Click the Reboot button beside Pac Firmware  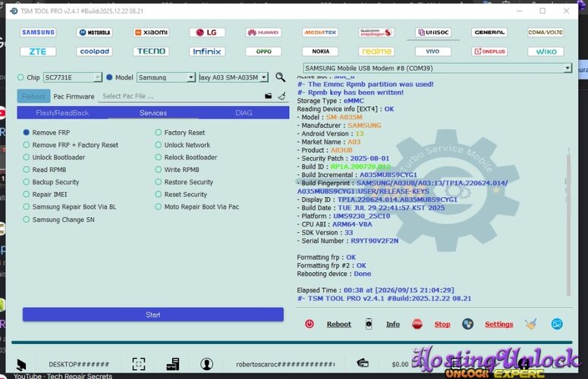click(33, 96)
